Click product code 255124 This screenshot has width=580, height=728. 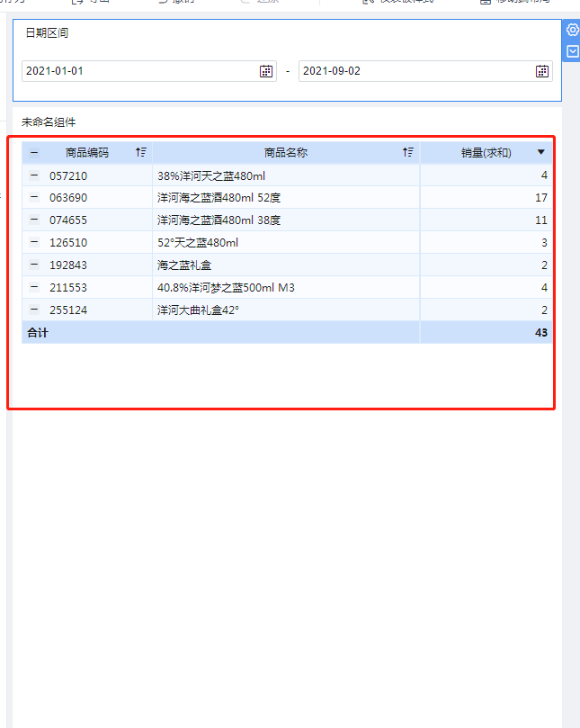tap(68, 310)
